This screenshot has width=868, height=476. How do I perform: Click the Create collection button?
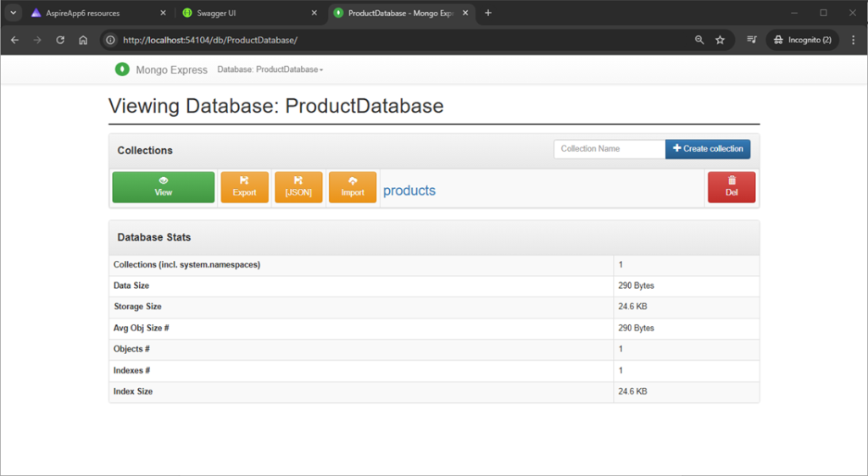click(708, 149)
